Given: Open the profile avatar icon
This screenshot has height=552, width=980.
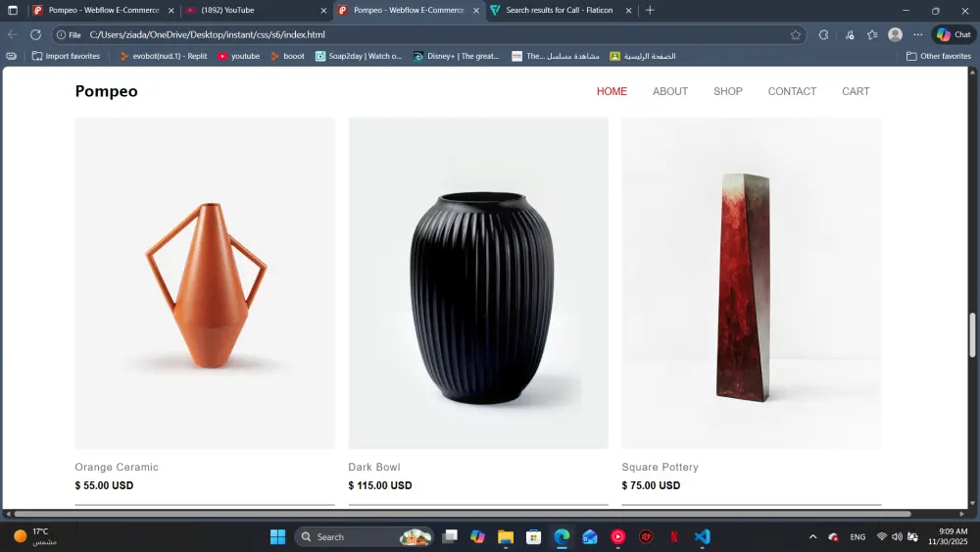Looking at the screenshot, I should [x=895, y=34].
